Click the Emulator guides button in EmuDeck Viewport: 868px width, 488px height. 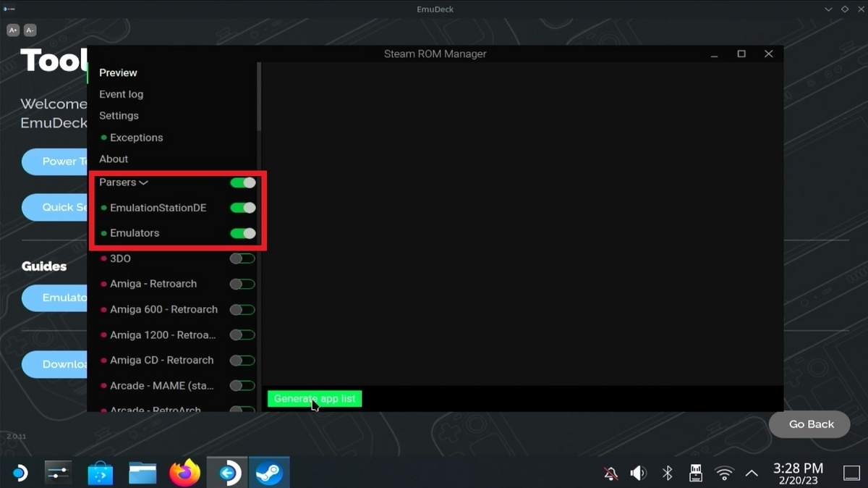point(55,298)
